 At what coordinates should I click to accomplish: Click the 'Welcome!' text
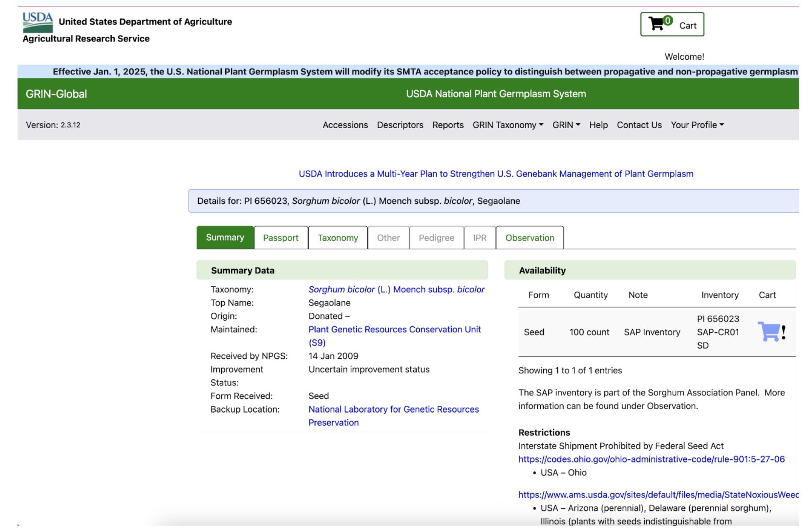(684, 56)
